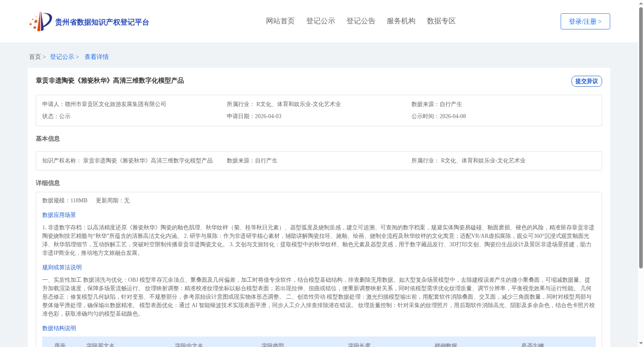This screenshot has width=644, height=347.
Task: Click the 基本信息 section heading
Action: 47,139
